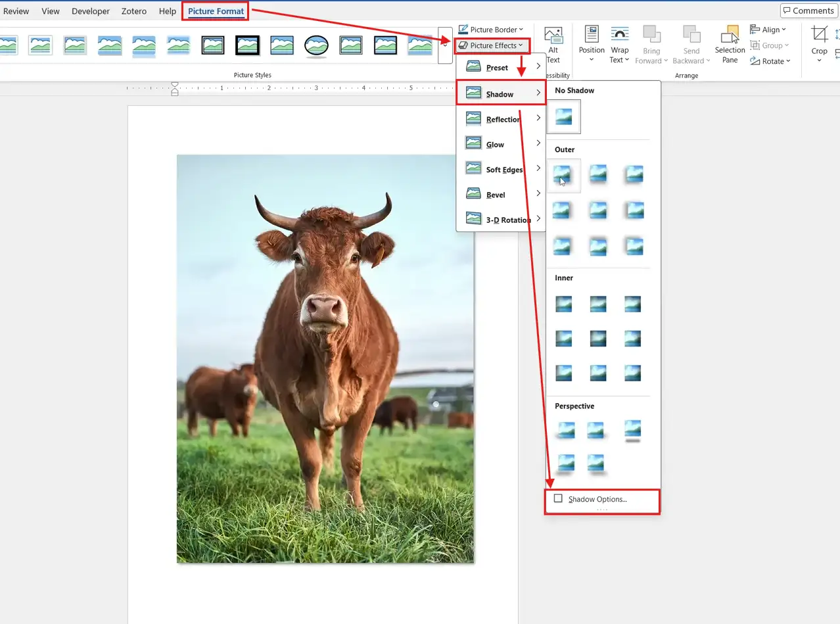The width and height of the screenshot is (840, 624).
Task: Apply Perspective: Lower Left shadow preset
Action: click(565, 464)
